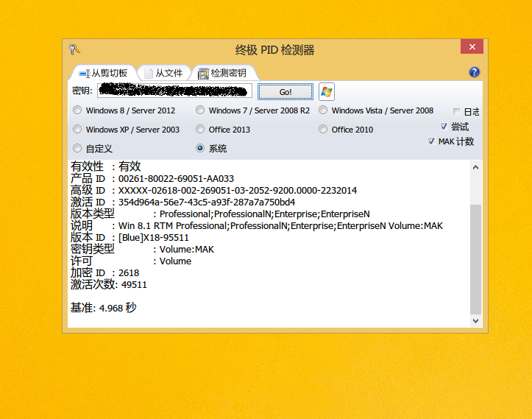The width and height of the screenshot is (532, 419).
Task: Click the advanced ID line starting XXXXX-02618
Action: tap(238, 191)
